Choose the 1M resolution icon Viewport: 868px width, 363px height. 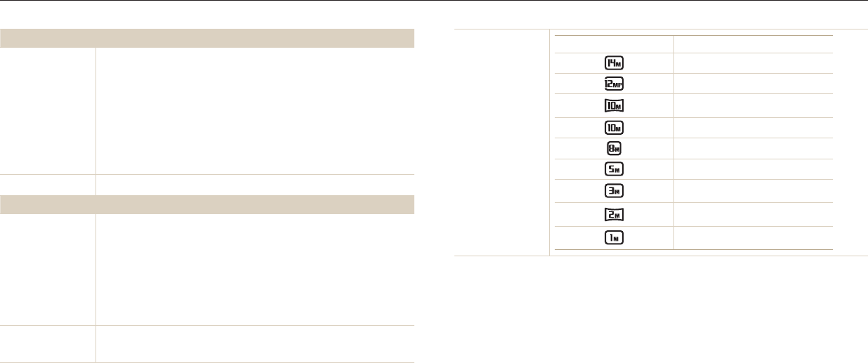pos(613,238)
